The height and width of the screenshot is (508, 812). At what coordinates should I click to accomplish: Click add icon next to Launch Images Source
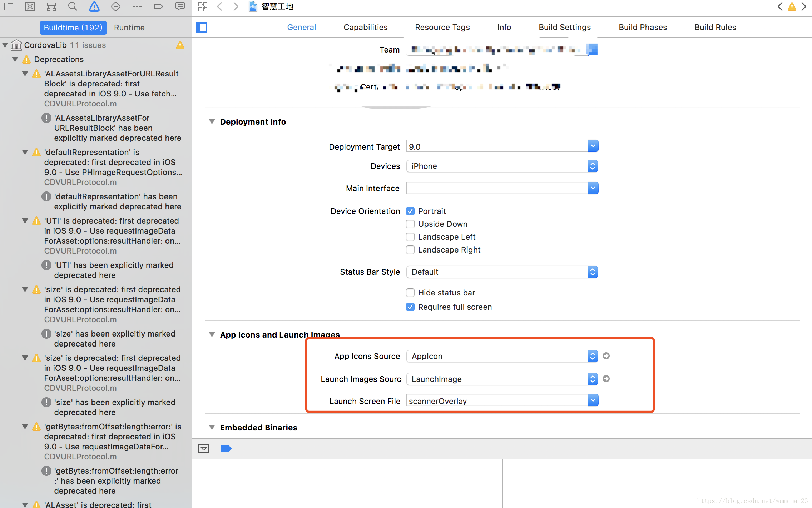coord(606,379)
